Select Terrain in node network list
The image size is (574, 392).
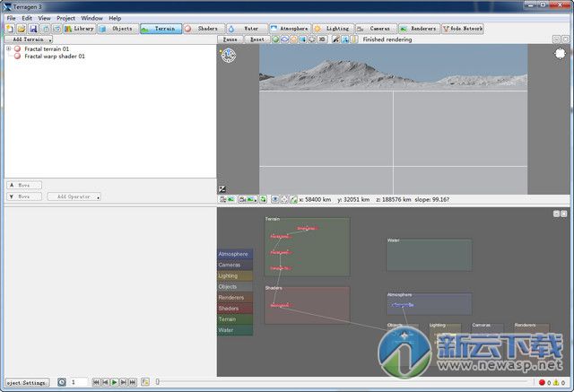pos(235,319)
